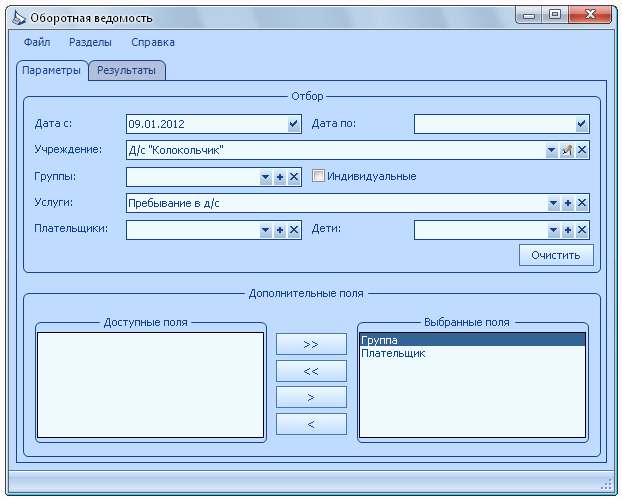Expand the Группы dropdown list

point(265,177)
